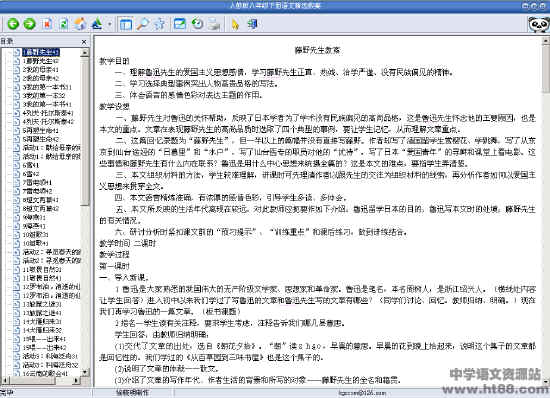Click the exit door icon

click(x=253, y=24)
